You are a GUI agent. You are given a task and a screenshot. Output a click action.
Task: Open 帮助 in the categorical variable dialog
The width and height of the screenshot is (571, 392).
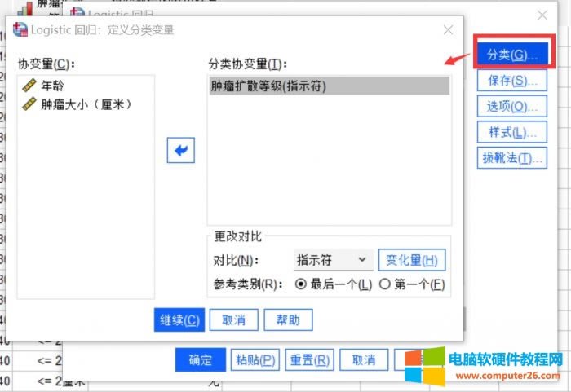tap(288, 320)
